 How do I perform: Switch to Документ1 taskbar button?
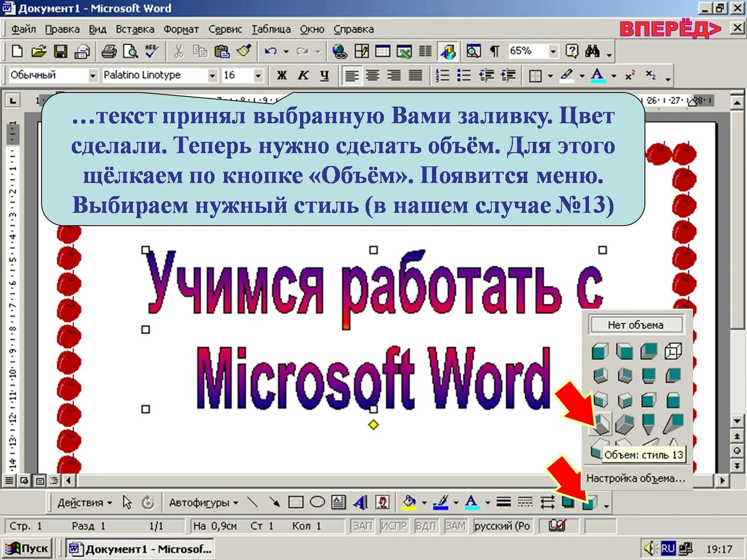click(x=140, y=548)
